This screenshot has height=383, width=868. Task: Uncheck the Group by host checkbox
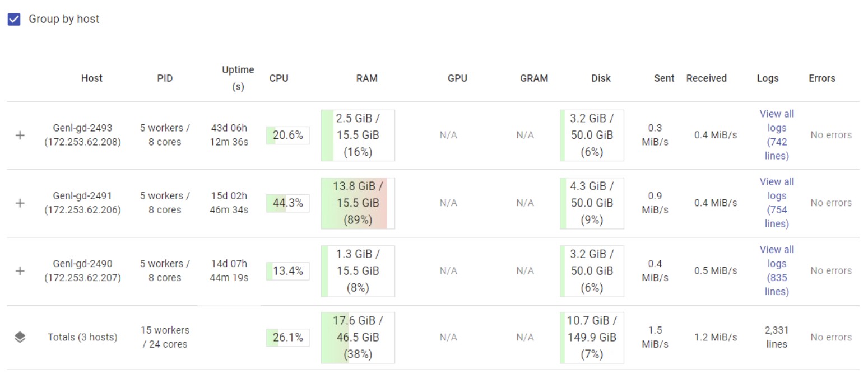(x=13, y=18)
